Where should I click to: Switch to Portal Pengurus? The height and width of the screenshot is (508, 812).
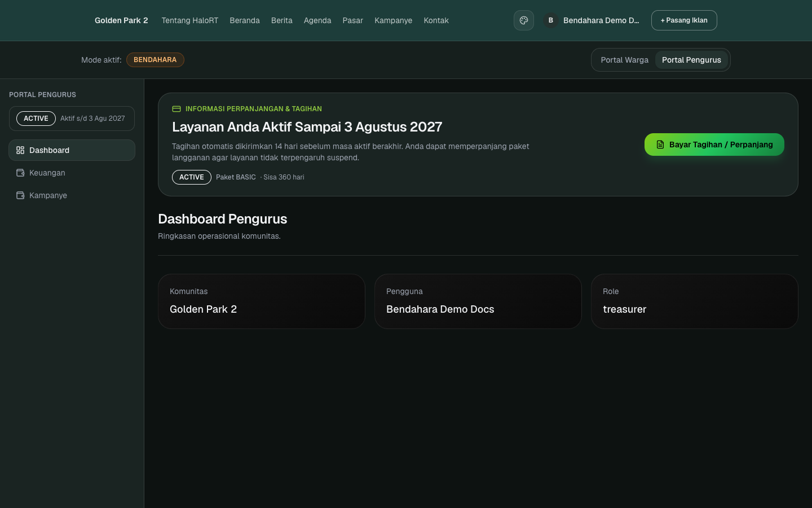pyautogui.click(x=691, y=60)
